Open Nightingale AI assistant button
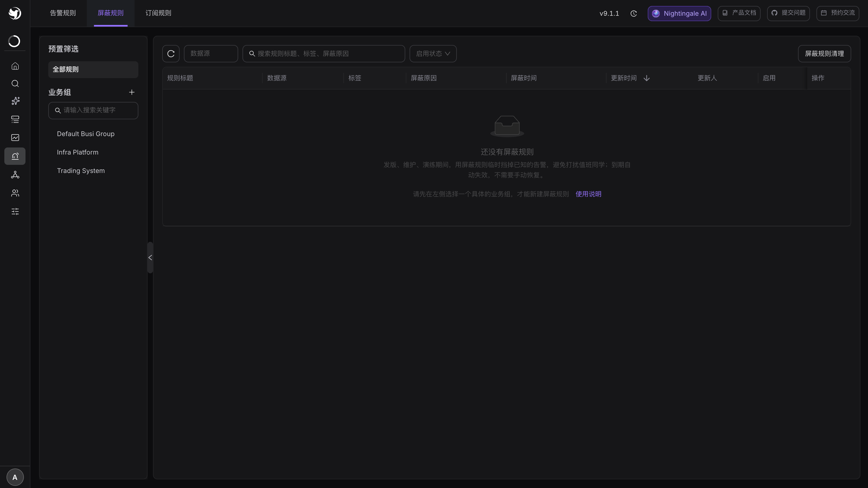This screenshot has height=488, width=868. (679, 14)
